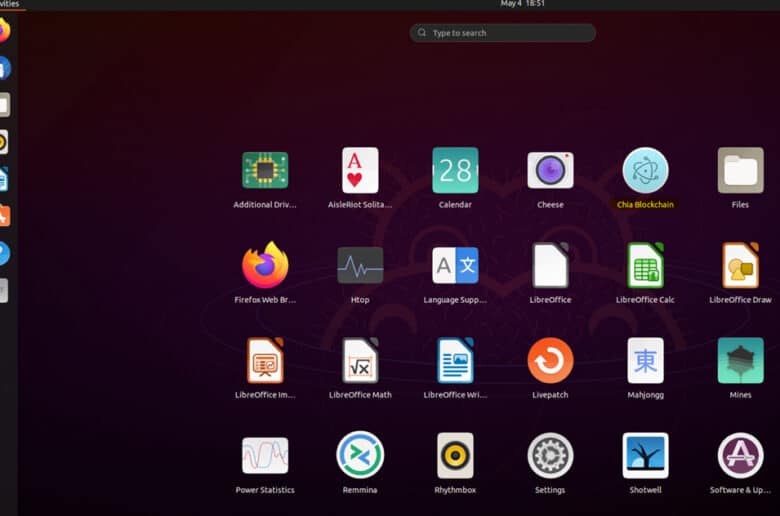Click the Type to search field
This screenshot has width=780, height=516.
tap(502, 33)
